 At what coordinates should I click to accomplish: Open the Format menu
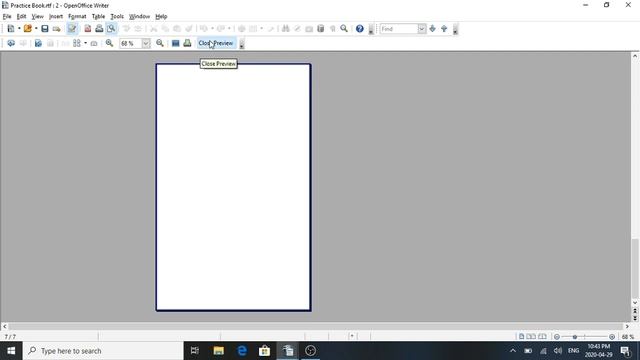click(x=77, y=16)
